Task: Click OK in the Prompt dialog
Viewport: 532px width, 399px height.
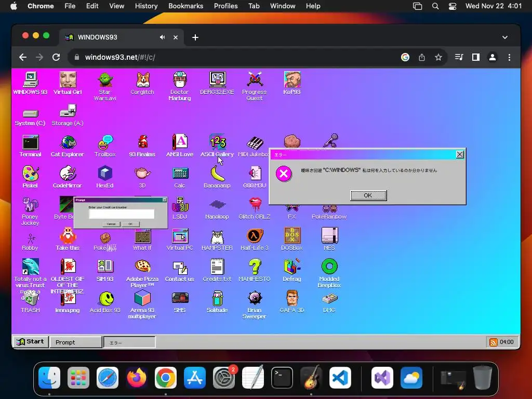Action: (x=130, y=224)
